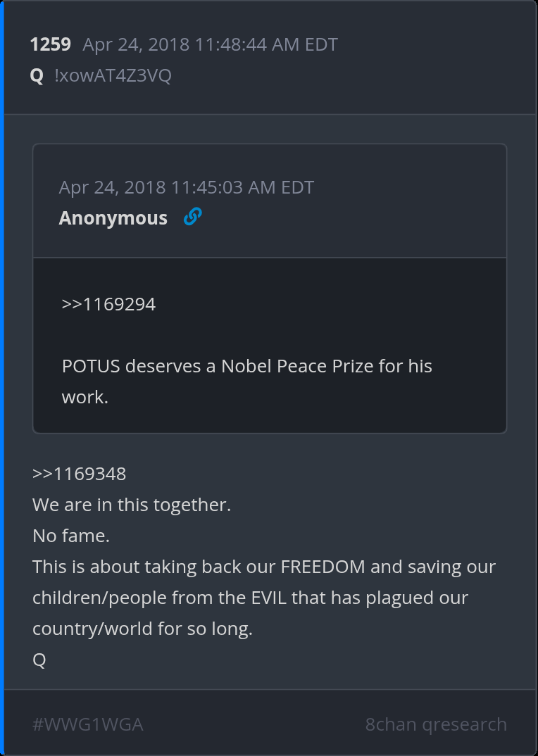Viewport: 538px width, 756px height.
Task: Click the 8chan qresearch source label
Action: click(x=436, y=724)
